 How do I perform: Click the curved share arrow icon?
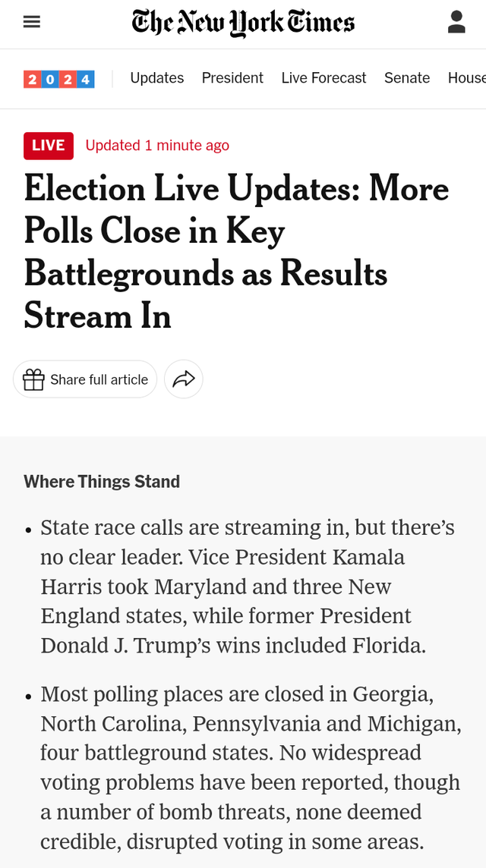click(x=184, y=379)
